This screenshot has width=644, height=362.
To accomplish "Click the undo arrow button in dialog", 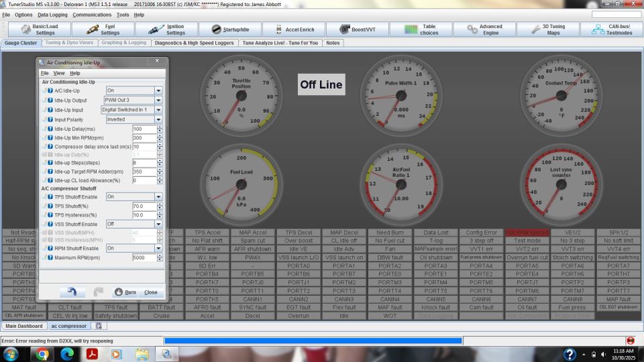I will (72, 292).
